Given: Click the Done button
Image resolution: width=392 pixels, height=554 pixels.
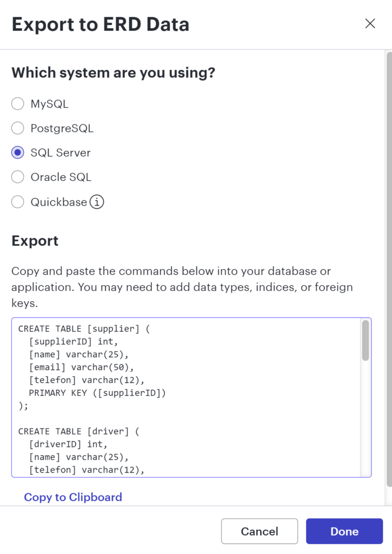Looking at the screenshot, I should [344, 531].
